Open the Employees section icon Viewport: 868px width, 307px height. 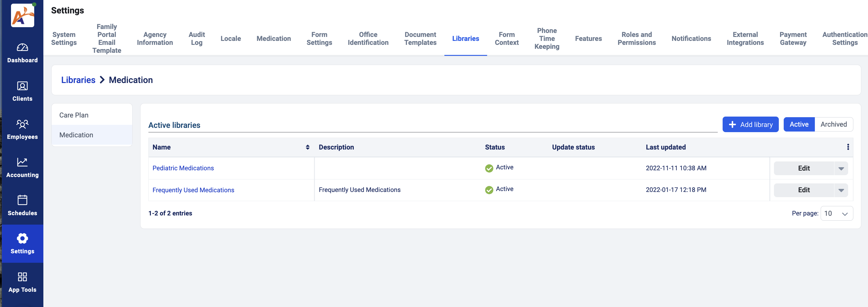click(x=22, y=124)
